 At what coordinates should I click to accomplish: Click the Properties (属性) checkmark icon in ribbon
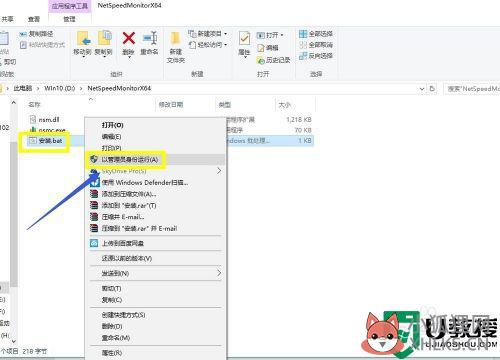tap(245, 39)
